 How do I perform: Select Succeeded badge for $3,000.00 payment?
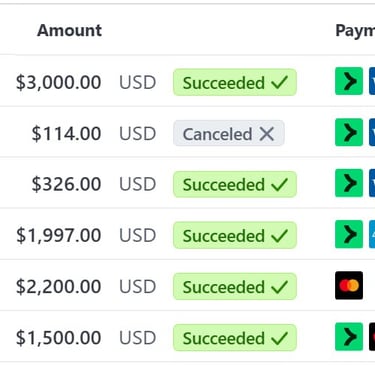point(235,82)
